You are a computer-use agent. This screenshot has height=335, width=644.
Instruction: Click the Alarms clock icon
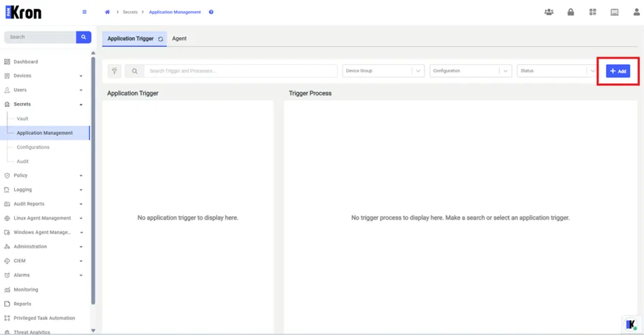coord(7,275)
